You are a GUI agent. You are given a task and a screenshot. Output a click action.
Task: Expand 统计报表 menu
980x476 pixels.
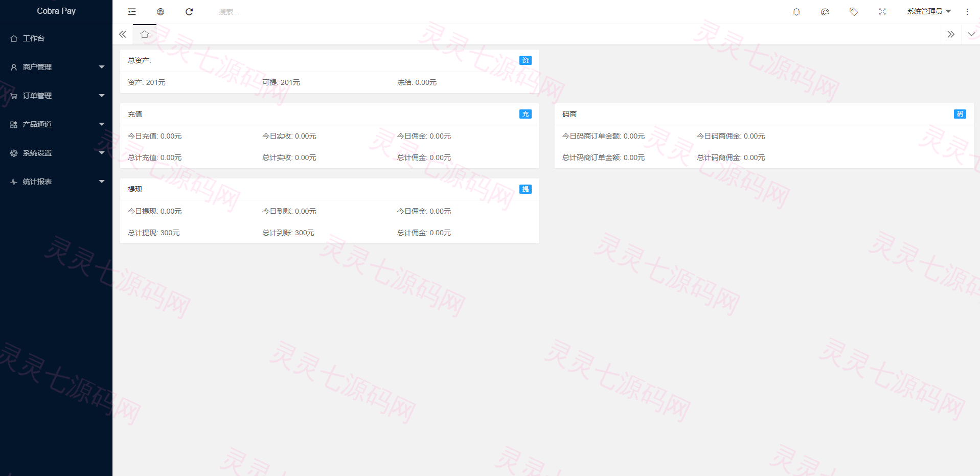pos(56,182)
